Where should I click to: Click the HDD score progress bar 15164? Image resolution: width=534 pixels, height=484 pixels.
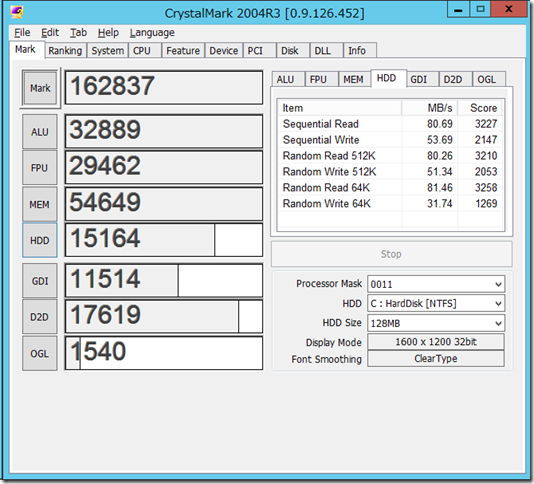coord(164,240)
